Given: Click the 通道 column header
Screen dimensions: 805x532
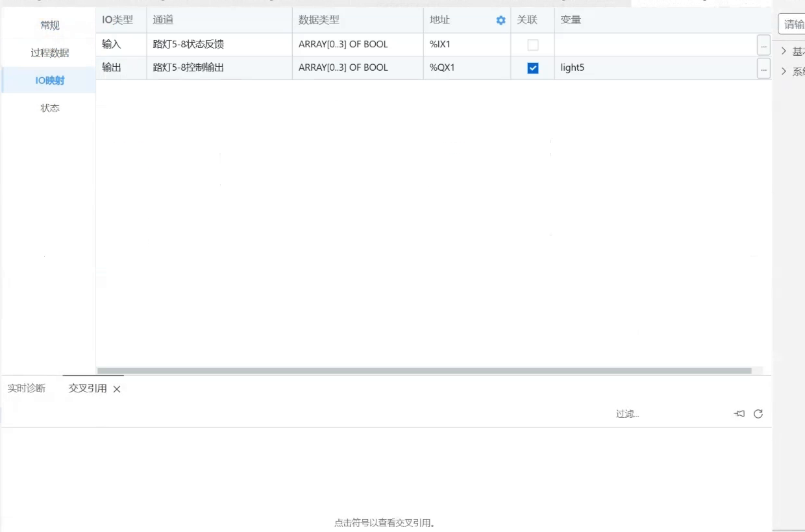Looking at the screenshot, I should click(x=219, y=20).
